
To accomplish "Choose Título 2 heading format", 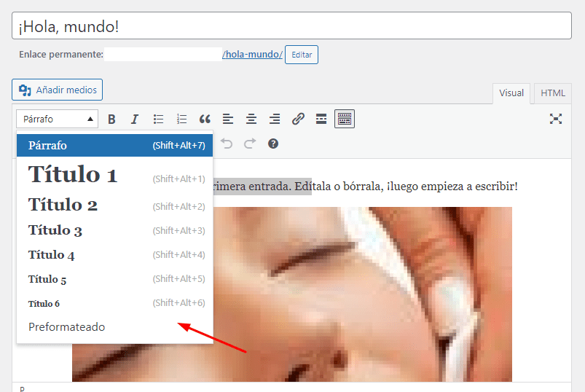I will tap(114, 205).
